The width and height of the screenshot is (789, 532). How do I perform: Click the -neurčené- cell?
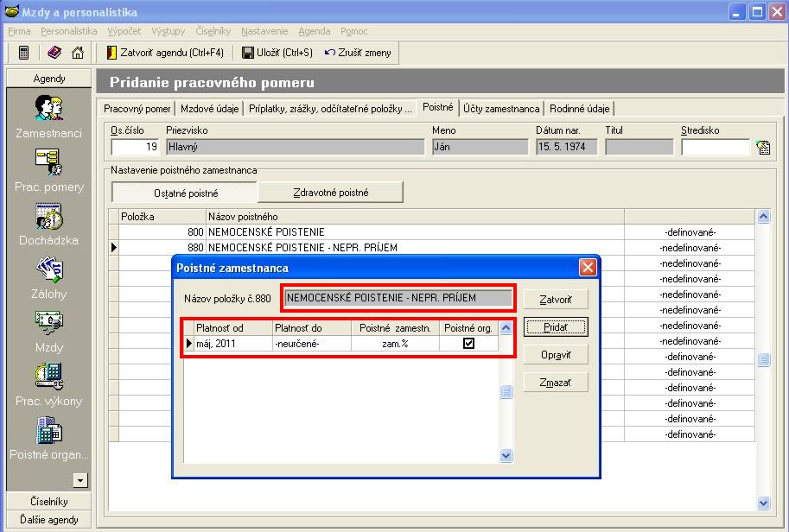point(312,344)
